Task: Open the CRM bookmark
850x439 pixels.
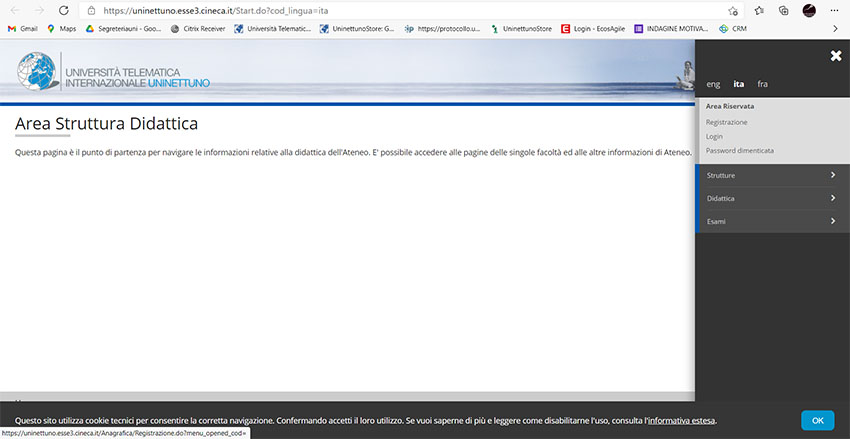Action: [x=733, y=29]
